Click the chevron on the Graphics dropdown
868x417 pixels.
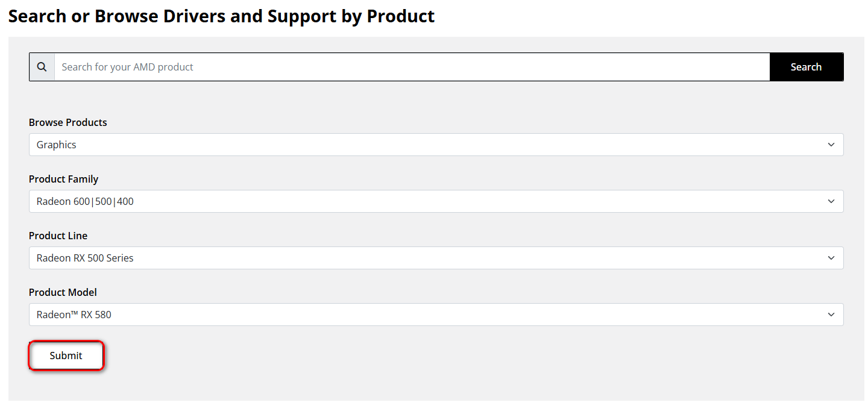coord(831,145)
